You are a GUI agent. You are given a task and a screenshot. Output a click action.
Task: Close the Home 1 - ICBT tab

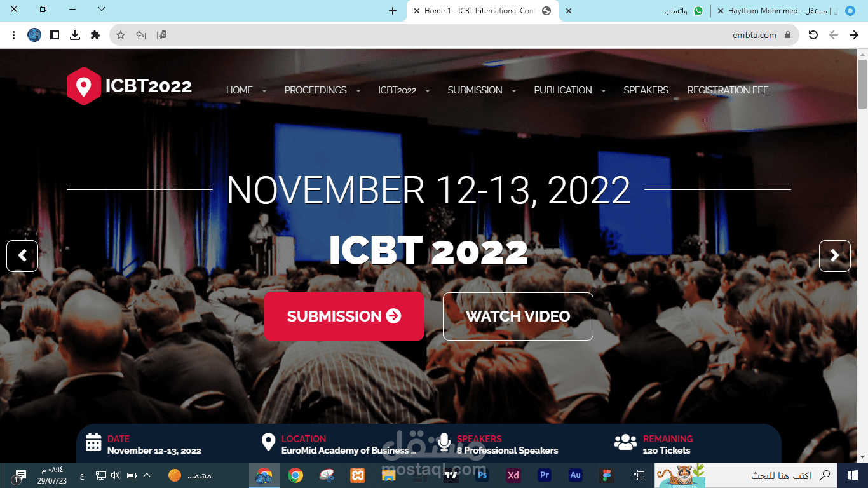(x=416, y=11)
